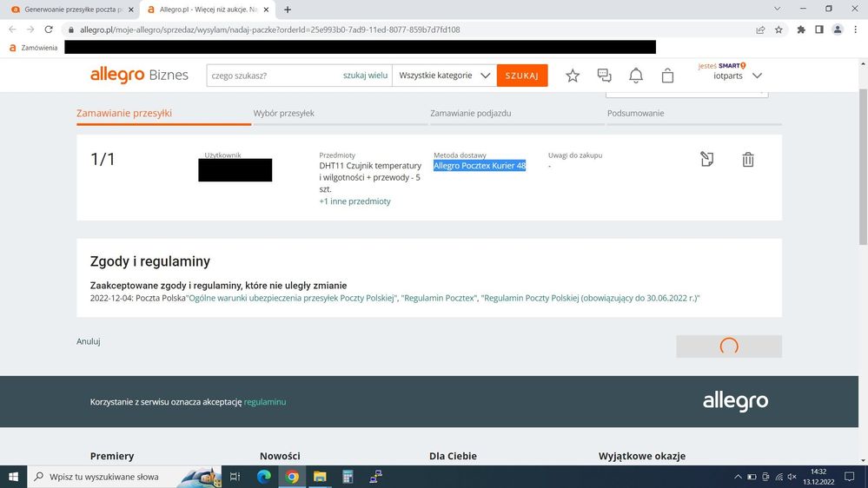The height and width of the screenshot is (488, 868).
Task: Open the Chrome three-dot menu
Action: pyautogui.click(x=855, y=30)
